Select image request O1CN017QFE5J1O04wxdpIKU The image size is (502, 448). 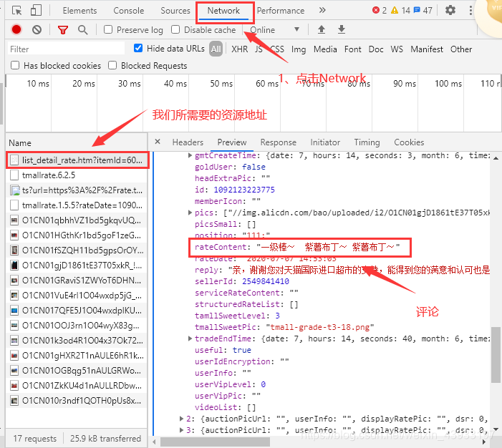pos(77,311)
